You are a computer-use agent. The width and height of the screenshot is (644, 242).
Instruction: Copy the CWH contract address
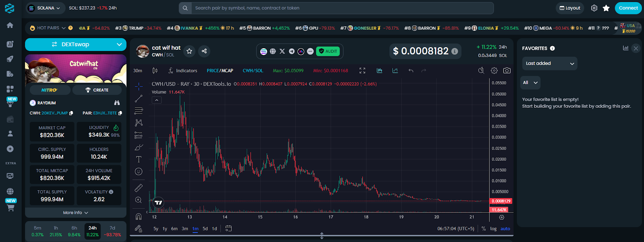point(71,113)
